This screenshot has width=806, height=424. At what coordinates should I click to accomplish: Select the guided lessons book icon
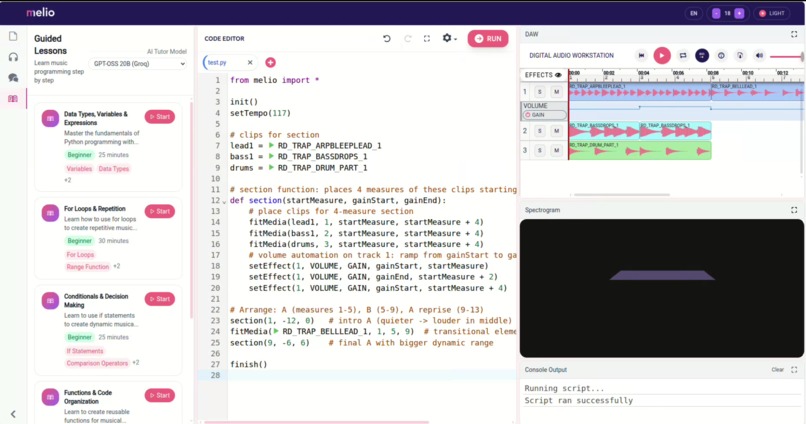point(13,99)
